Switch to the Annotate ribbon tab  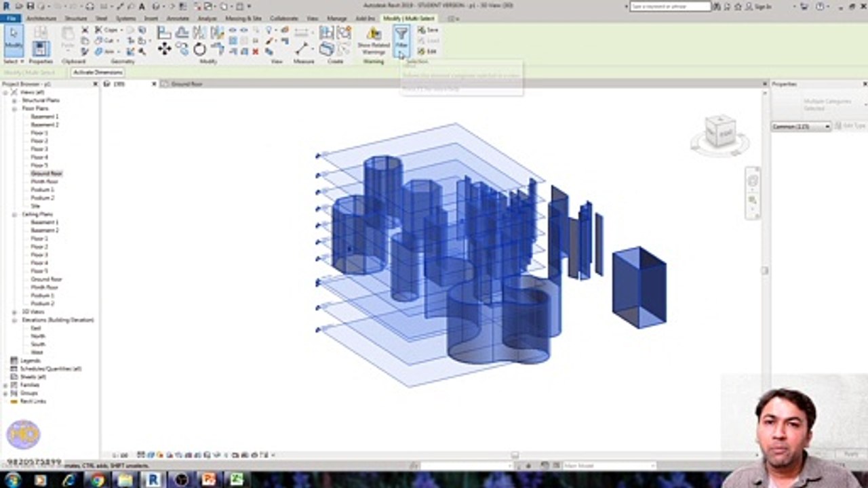[178, 18]
